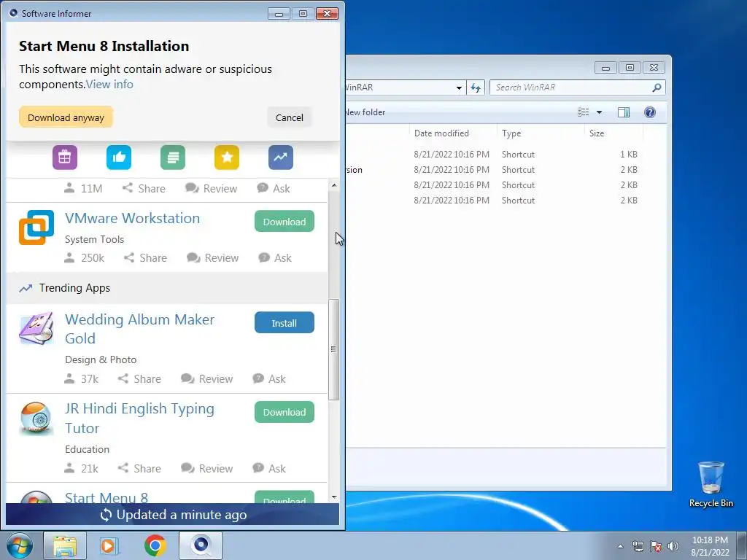The height and width of the screenshot is (560, 747).
Task: Cancel the Start Menu 8 installation
Action: click(289, 117)
